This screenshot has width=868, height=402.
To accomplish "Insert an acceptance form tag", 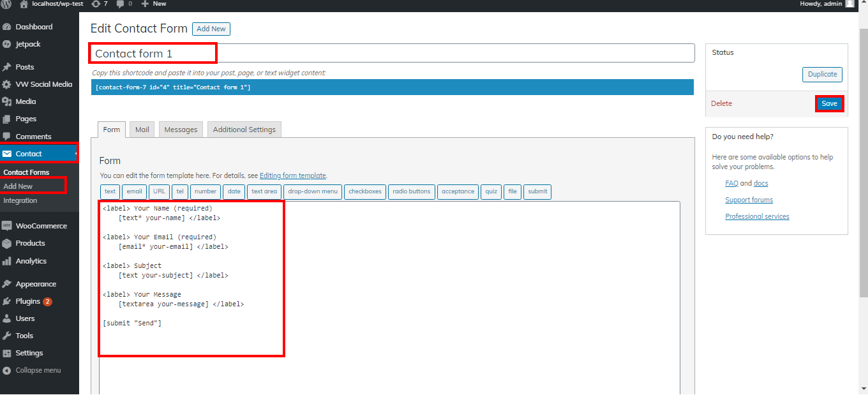I will pyautogui.click(x=458, y=191).
